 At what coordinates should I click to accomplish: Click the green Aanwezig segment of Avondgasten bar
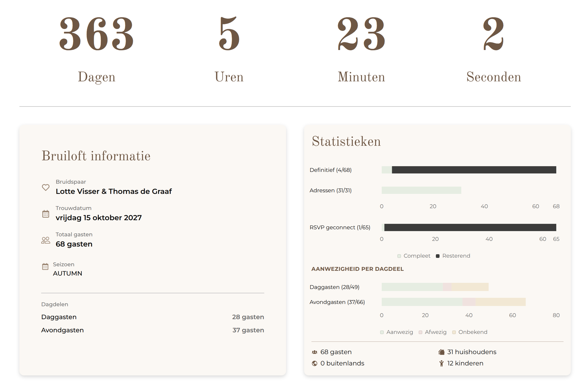click(x=422, y=302)
